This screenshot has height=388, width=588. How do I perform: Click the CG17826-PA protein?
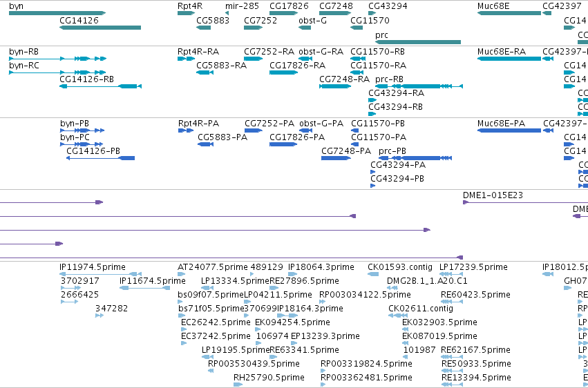(x=283, y=144)
